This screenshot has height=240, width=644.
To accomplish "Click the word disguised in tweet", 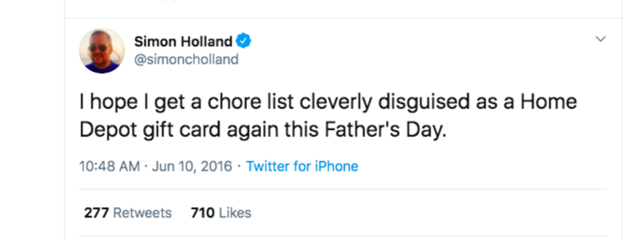I will (424, 102).
